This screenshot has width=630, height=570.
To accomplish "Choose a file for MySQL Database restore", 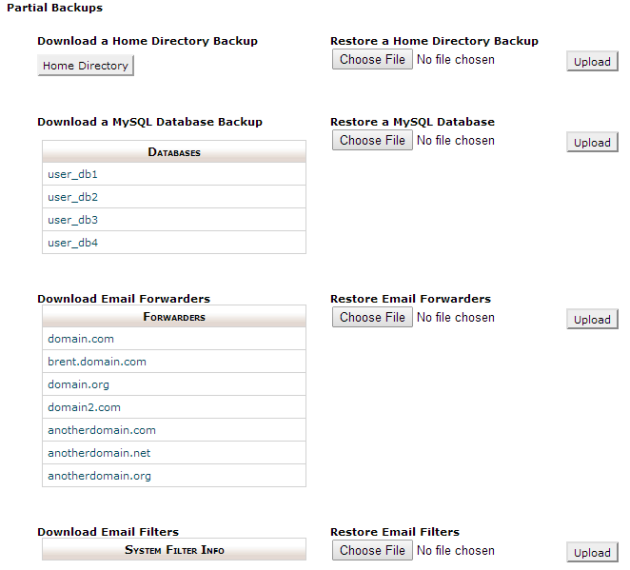I will (x=372, y=141).
